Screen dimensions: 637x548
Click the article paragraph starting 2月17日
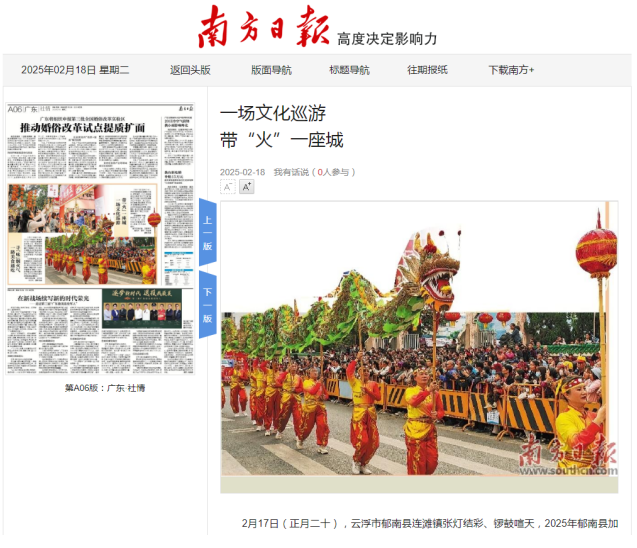click(x=430, y=523)
